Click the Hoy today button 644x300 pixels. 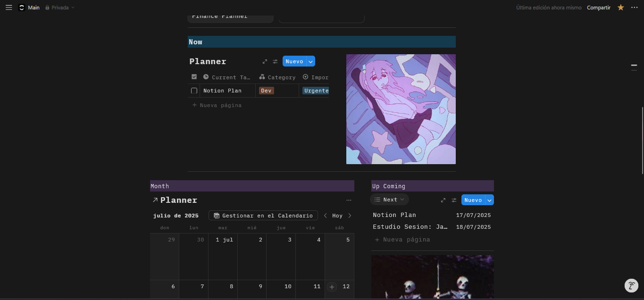point(337,216)
